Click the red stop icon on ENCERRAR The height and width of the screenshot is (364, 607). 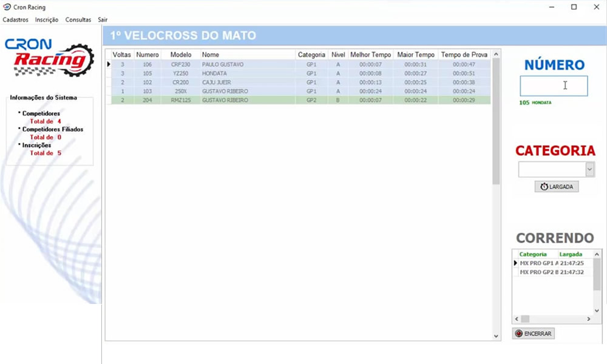coord(518,333)
